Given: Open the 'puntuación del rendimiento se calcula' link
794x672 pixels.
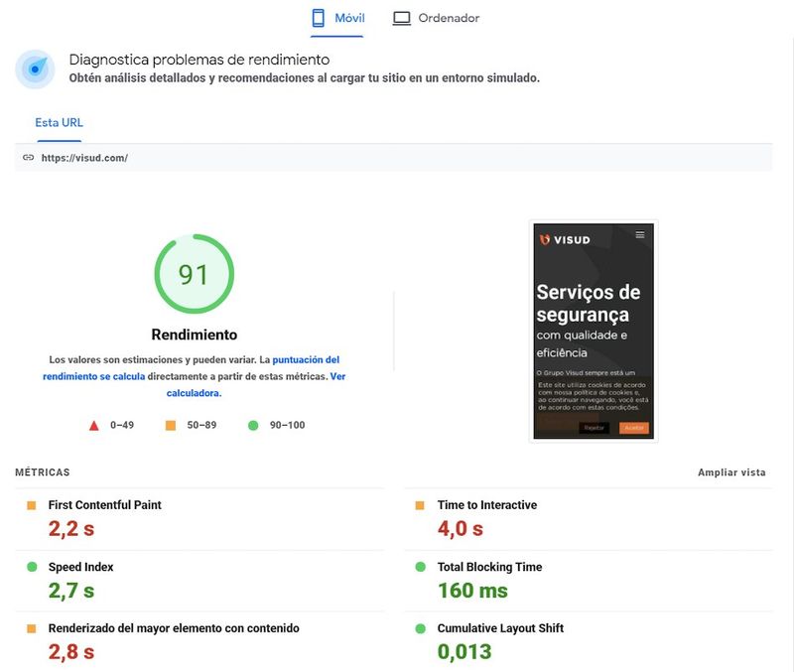Looking at the screenshot, I should coord(191,368).
